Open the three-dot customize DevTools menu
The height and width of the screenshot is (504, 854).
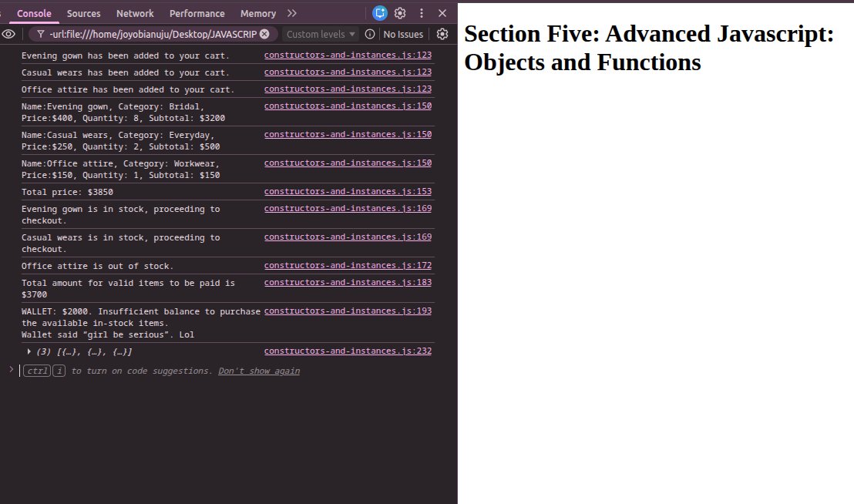point(421,13)
